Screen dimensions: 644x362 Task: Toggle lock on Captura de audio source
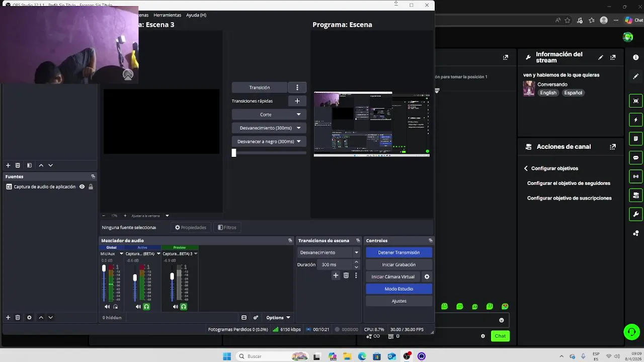[x=91, y=187]
